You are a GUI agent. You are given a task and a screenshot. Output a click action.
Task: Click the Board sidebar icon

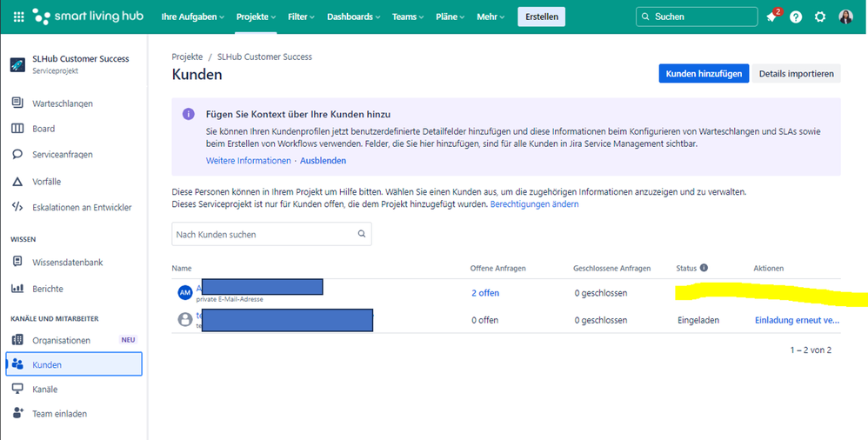pyautogui.click(x=17, y=129)
